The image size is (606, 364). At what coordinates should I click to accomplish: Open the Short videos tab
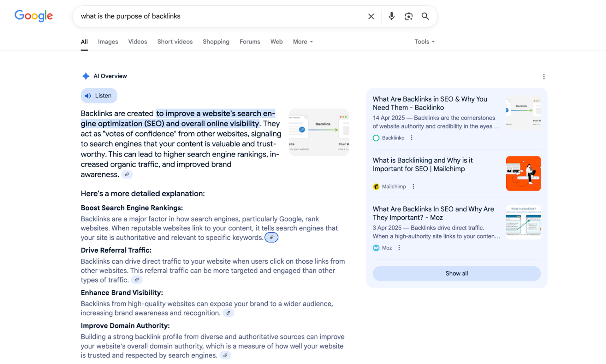pyautogui.click(x=175, y=42)
